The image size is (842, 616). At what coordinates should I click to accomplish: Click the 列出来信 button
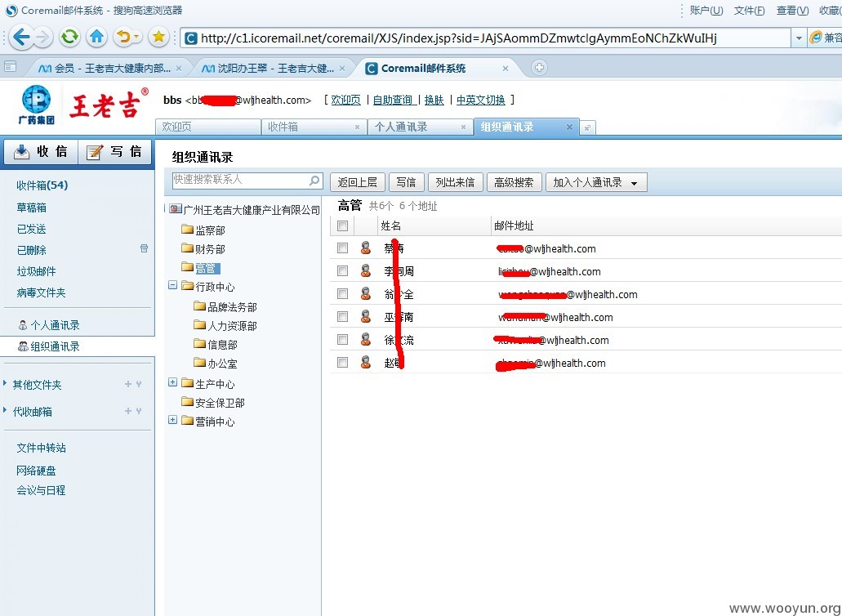[456, 182]
